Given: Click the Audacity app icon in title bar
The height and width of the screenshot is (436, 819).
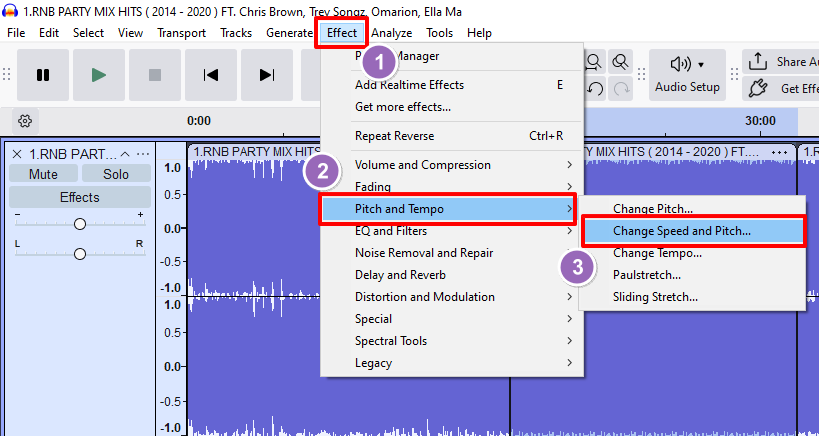Looking at the screenshot, I should 10,11.
